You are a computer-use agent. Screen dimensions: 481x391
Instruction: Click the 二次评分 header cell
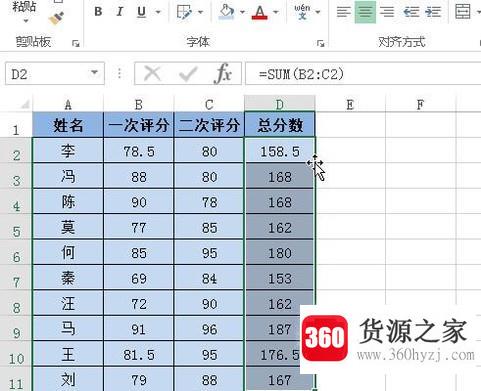point(209,125)
